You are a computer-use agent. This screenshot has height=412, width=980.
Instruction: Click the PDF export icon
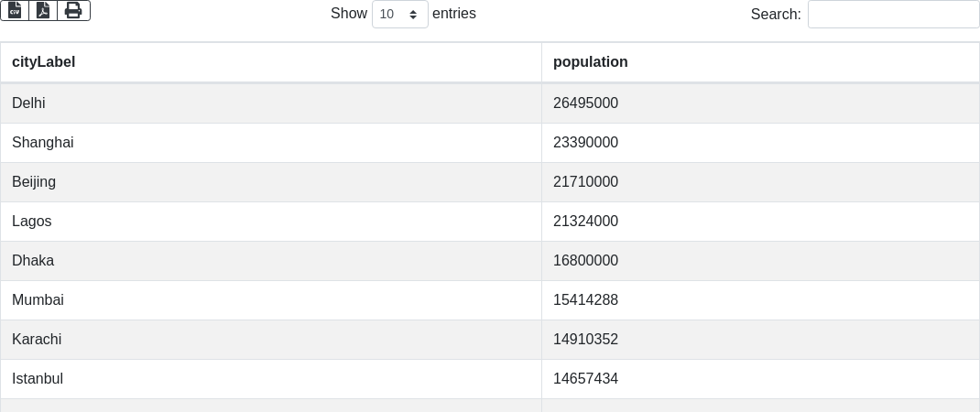coord(43,10)
